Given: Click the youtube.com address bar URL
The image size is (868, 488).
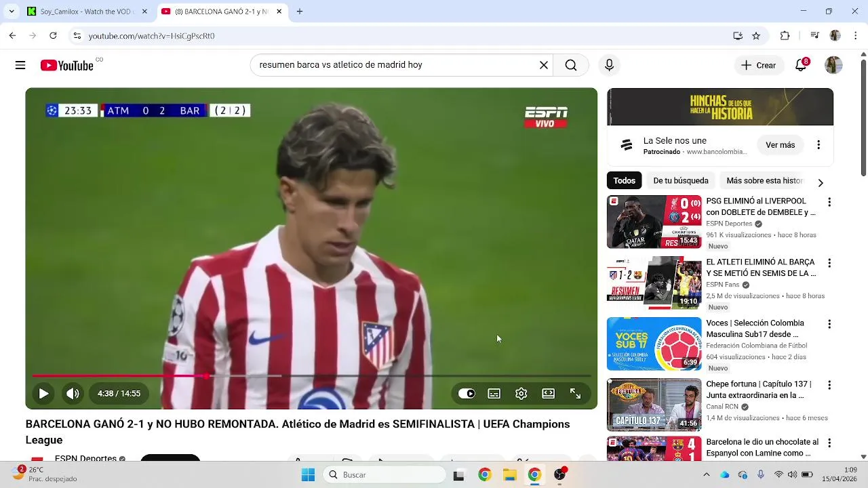Looking at the screenshot, I should tap(151, 36).
